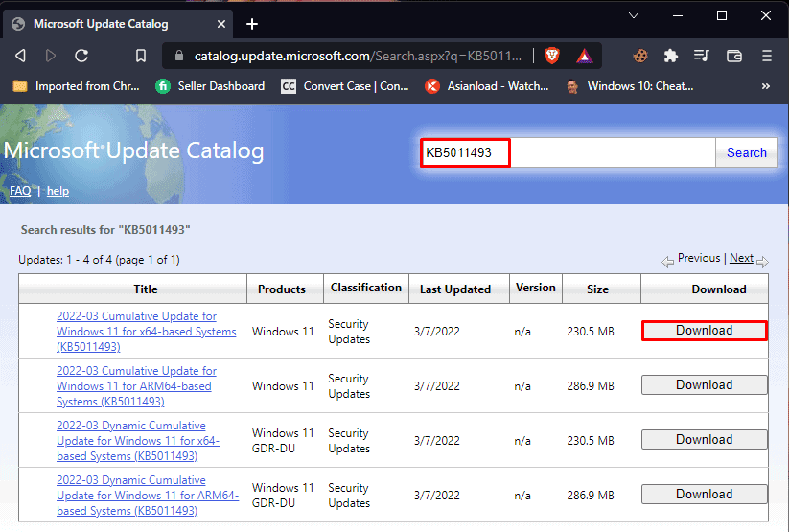Download the ARM64 Dynamic Cumulative Update
Image resolution: width=789 pixels, height=532 pixels.
pyautogui.click(x=704, y=495)
